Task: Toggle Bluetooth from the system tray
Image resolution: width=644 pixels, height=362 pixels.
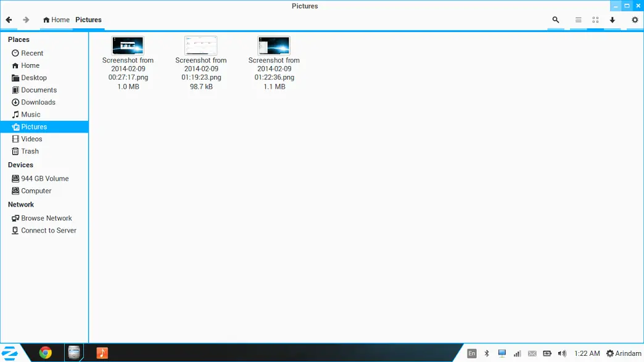Action: [x=486, y=353]
